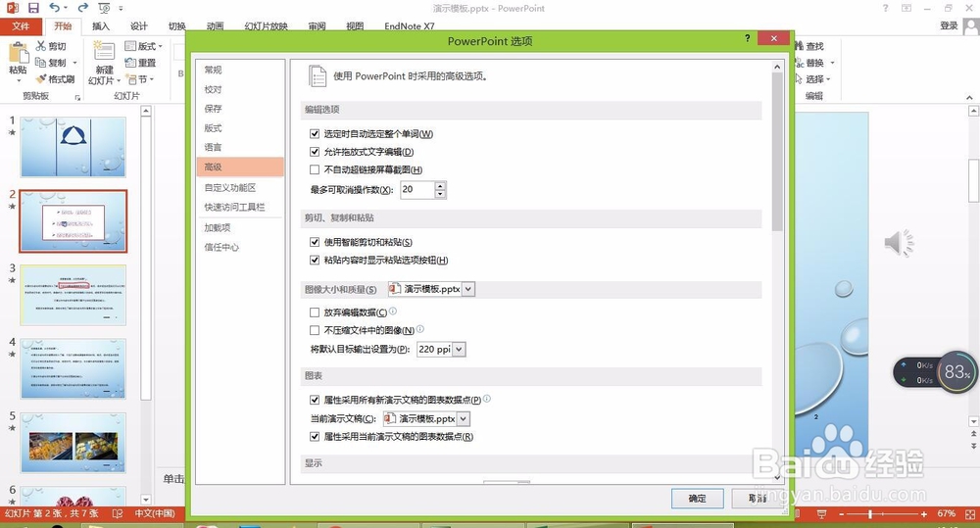The width and height of the screenshot is (980, 528).
Task: Click the Save icon in quick access toolbar
Action: (x=33, y=8)
